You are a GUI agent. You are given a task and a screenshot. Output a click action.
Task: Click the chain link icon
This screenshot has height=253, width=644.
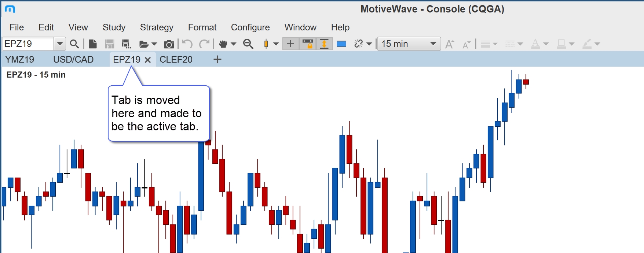[x=358, y=44]
